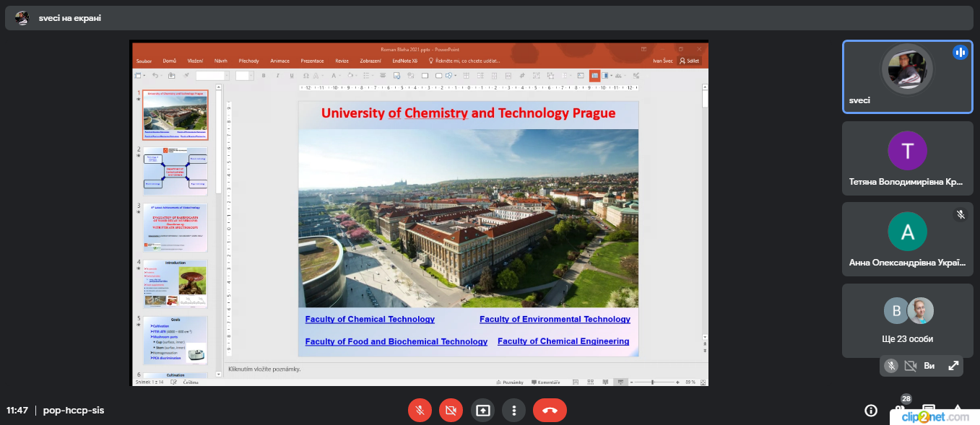The image size is (980, 425).
Task: Select slide 5 Goals thumbnail
Action: coord(175,339)
